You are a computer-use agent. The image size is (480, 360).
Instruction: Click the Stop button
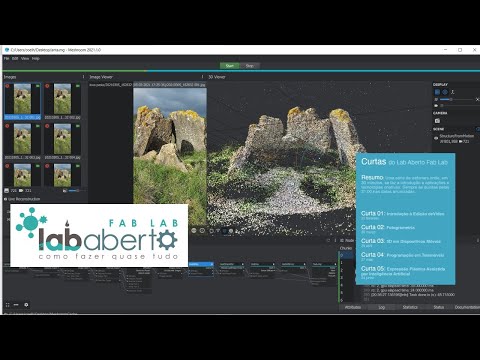[250, 66]
